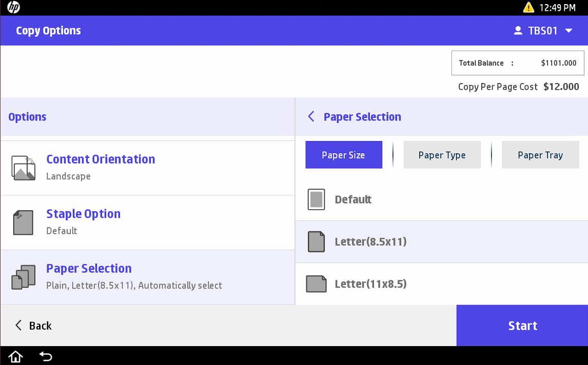This screenshot has height=365, width=588.
Task: Go Back using the footer button
Action: point(33,326)
